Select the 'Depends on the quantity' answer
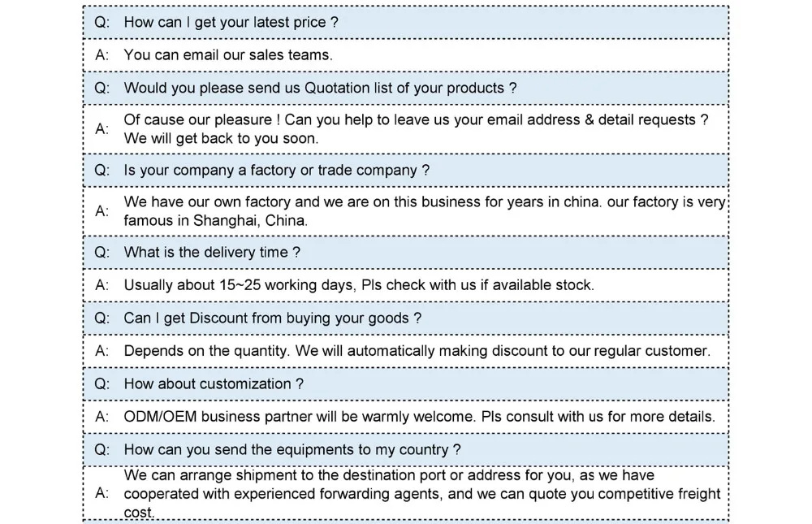Viewport: 812px width, 524px height. (x=417, y=351)
